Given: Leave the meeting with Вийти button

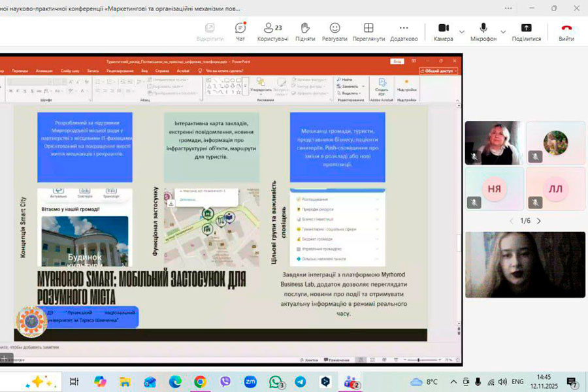Looking at the screenshot, I should 566,31.
